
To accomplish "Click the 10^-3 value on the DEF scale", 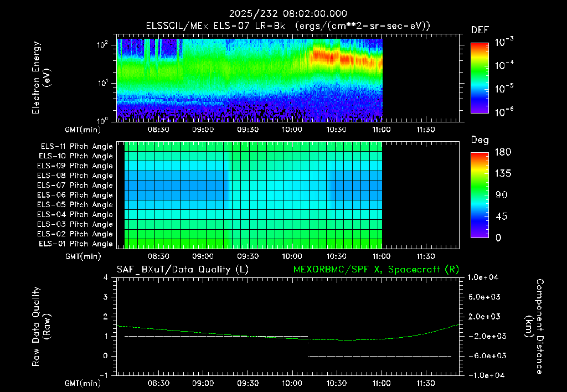I will (x=504, y=42).
